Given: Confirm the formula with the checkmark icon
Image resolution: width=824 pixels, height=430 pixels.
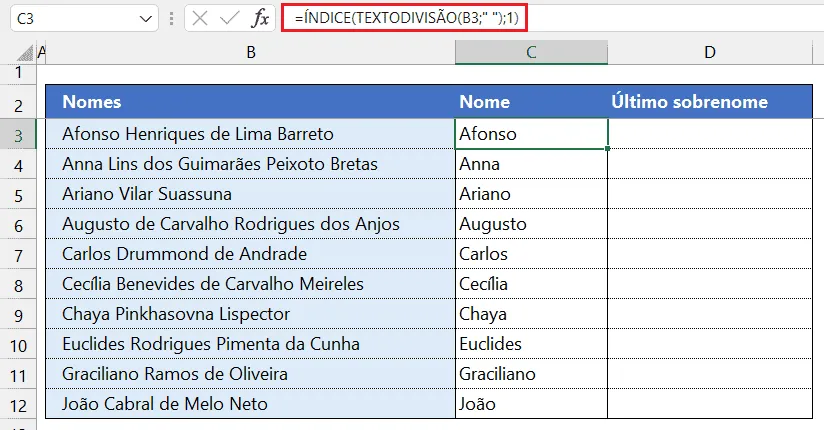Looking at the screenshot, I should pyautogui.click(x=229, y=19).
